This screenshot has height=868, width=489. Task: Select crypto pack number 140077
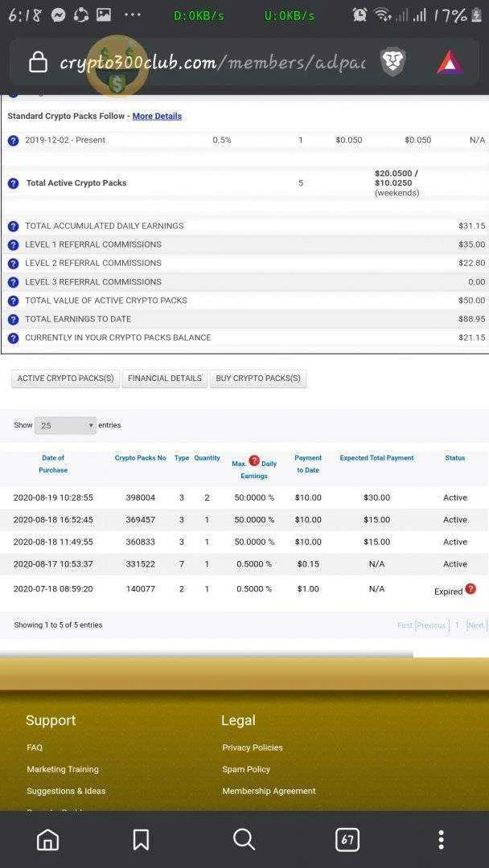(x=141, y=589)
